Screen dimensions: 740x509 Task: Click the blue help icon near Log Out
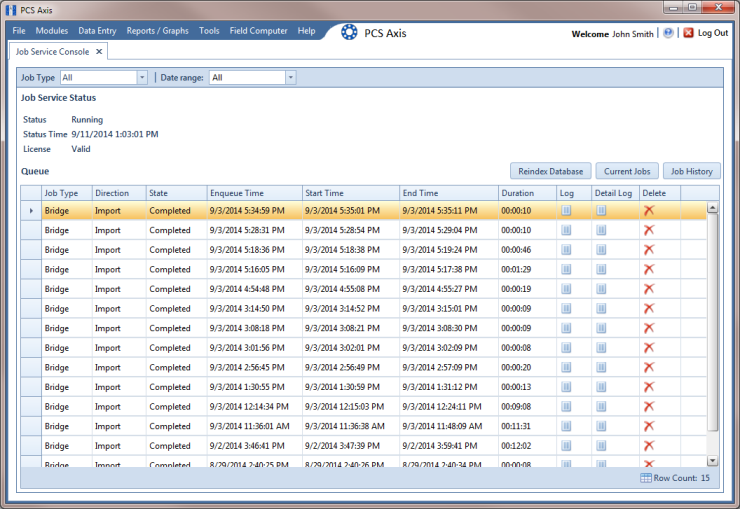point(668,33)
